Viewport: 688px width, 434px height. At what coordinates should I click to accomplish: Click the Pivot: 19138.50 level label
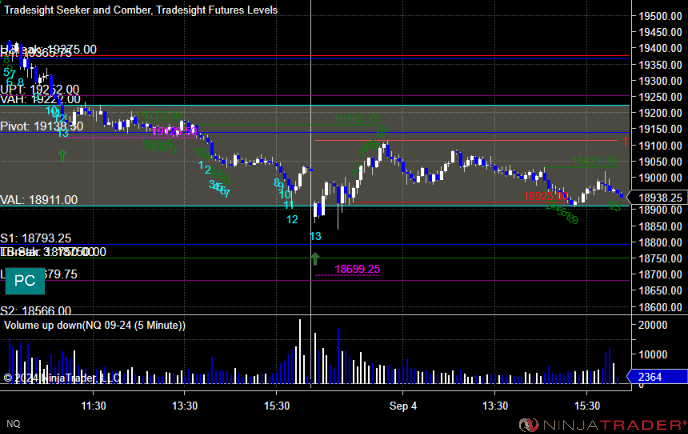pos(42,126)
